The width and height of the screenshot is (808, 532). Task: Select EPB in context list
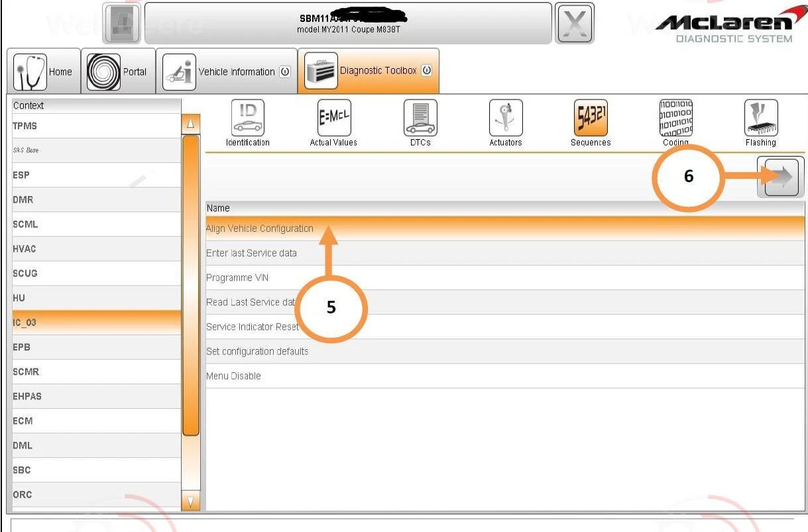(96, 347)
